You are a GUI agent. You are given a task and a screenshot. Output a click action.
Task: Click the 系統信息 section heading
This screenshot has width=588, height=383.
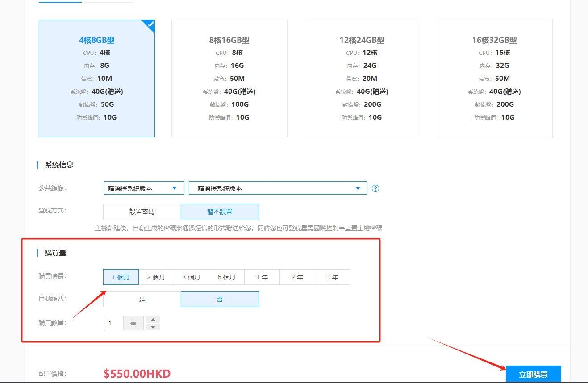(x=59, y=165)
